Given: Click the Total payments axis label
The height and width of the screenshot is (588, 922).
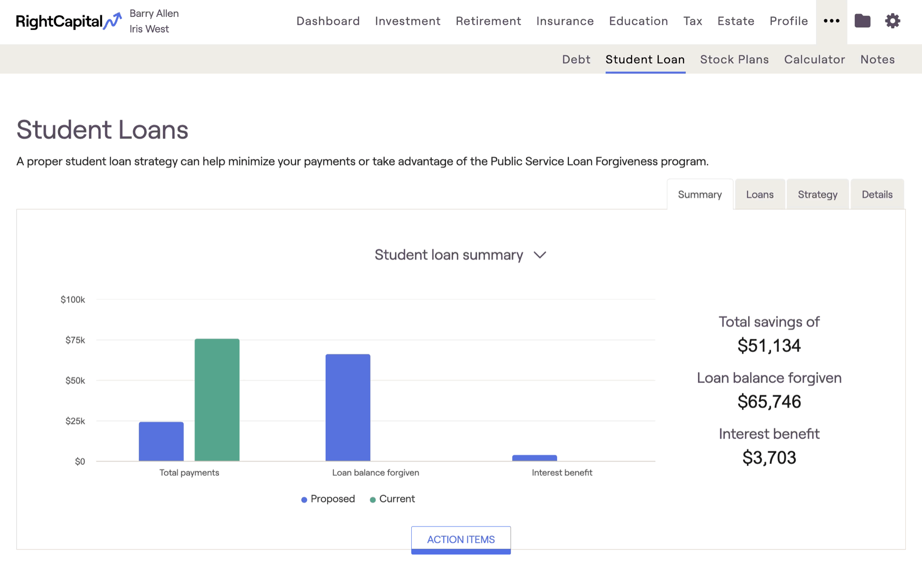Looking at the screenshot, I should (x=189, y=473).
